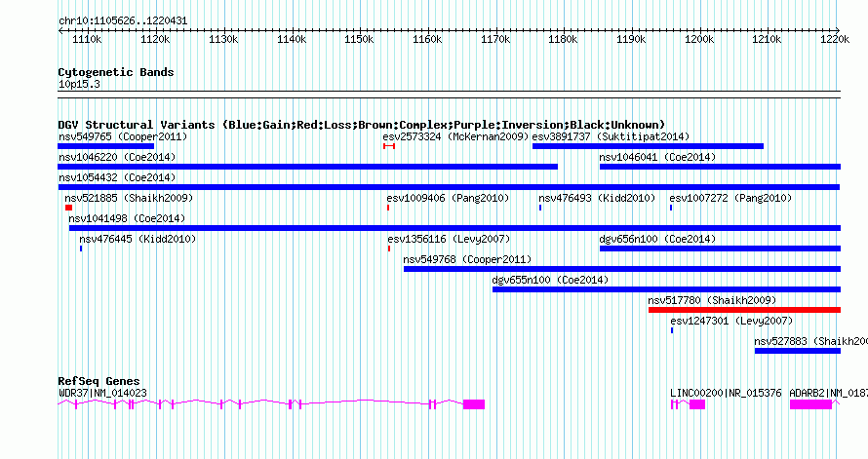868x459 pixels.
Task: Click the 1130k ruler tick label
Action: [223, 39]
